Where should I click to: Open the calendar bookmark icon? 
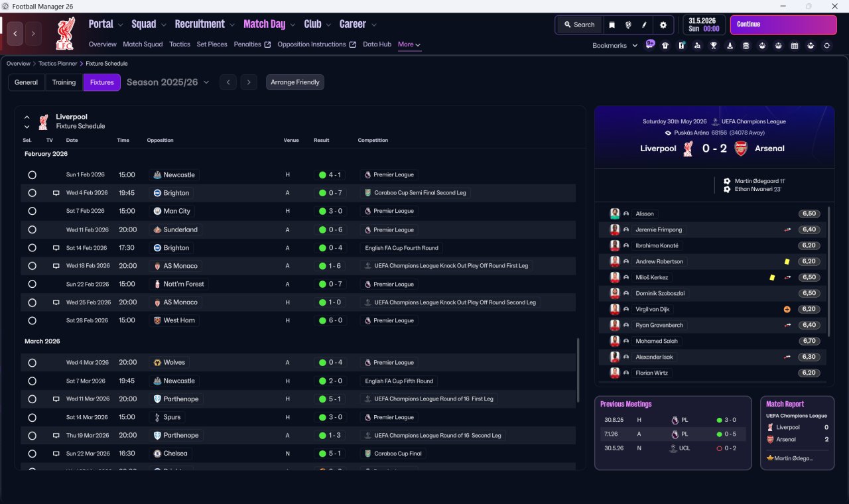795,46
